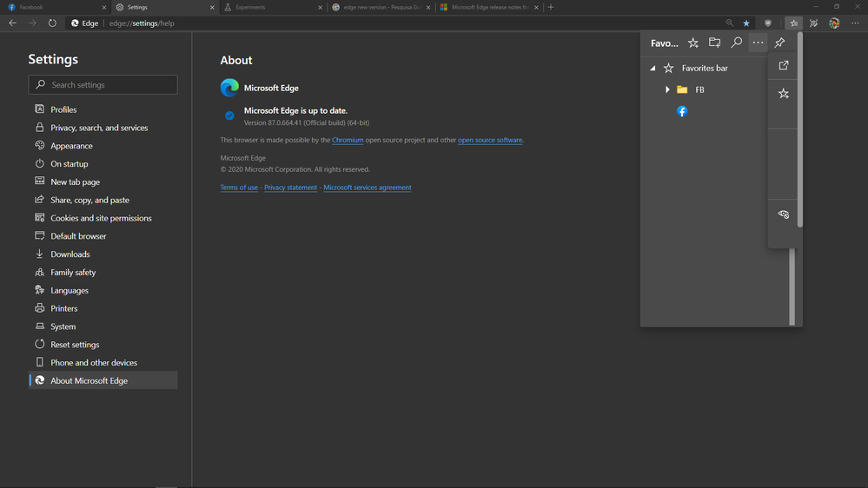Image resolution: width=868 pixels, height=488 pixels.
Task: Switch to the Experiments tab
Action: point(272,7)
